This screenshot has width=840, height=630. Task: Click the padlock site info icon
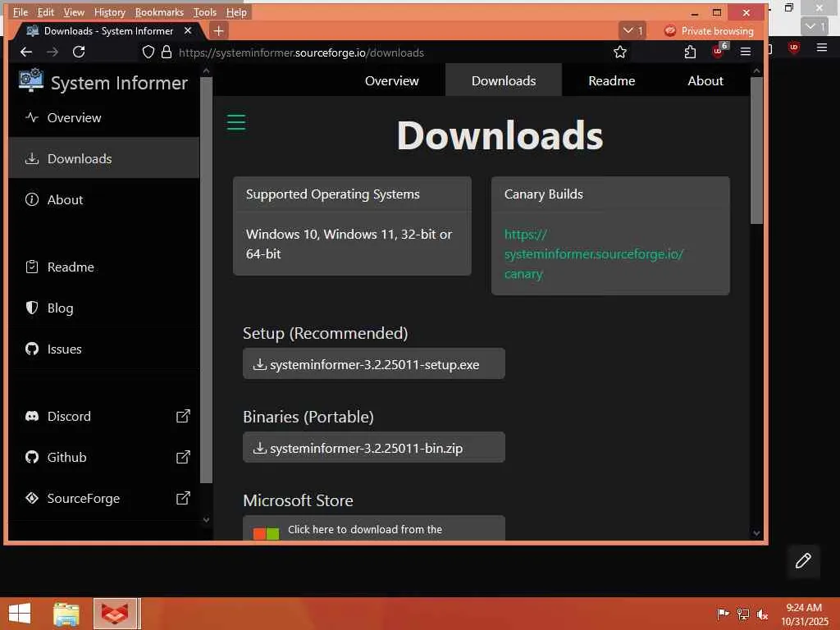[x=167, y=52]
